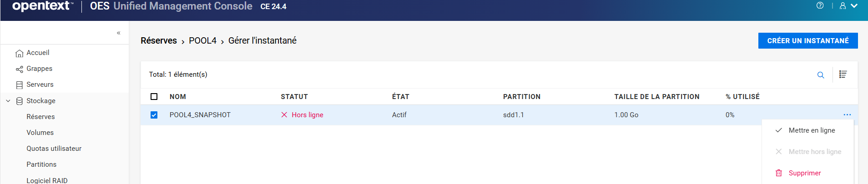Open the user account menu
This screenshot has width=868, height=184.
(x=848, y=6)
